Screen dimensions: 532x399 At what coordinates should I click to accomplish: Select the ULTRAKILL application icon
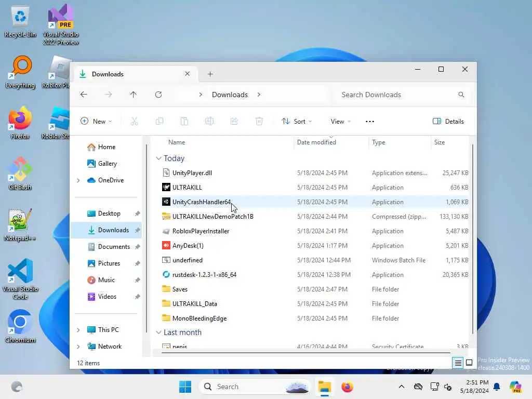[x=166, y=187]
